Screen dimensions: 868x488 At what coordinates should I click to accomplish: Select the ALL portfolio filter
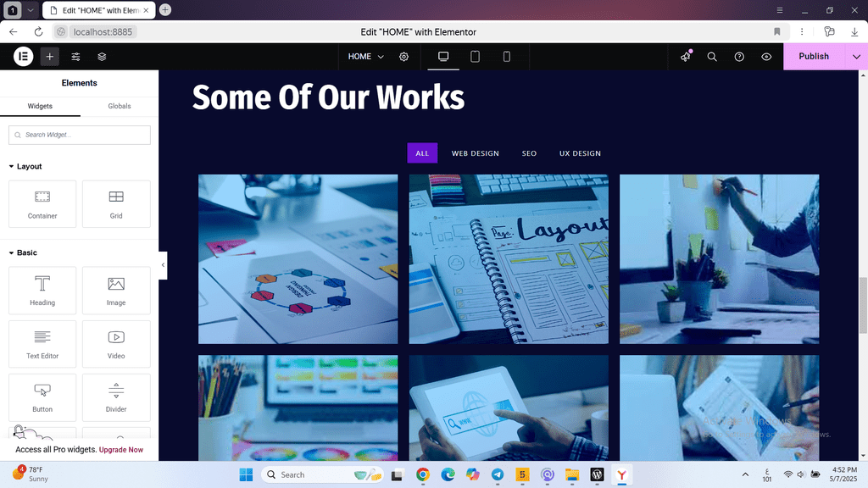[422, 153]
